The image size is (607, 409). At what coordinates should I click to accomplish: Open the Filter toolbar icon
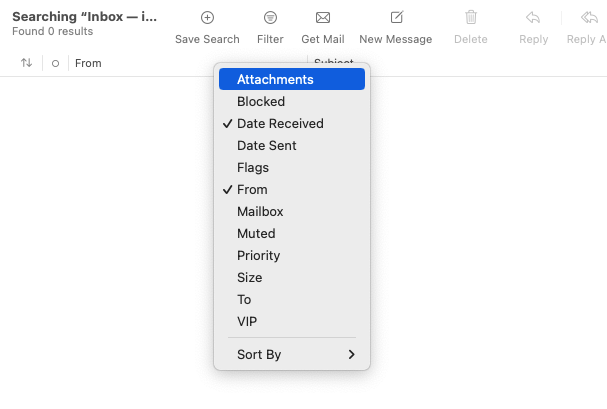tap(270, 18)
